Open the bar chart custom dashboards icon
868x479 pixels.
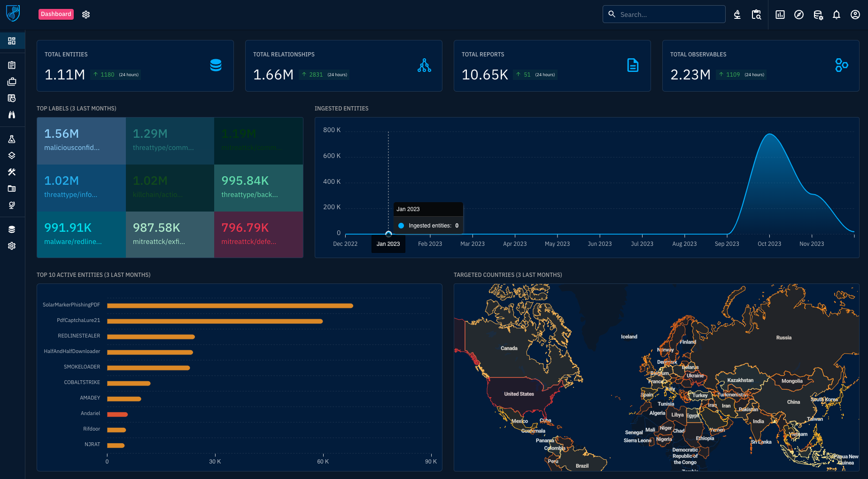coord(780,15)
